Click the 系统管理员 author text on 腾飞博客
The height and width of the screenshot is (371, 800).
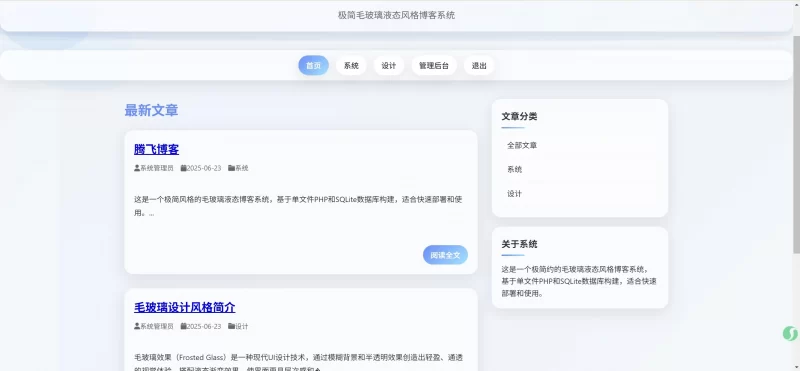[157, 168]
